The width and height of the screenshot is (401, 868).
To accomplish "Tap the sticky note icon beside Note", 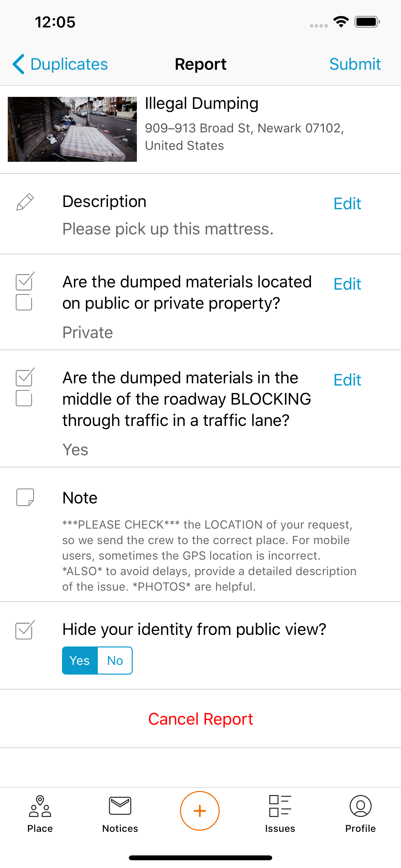I will (x=25, y=497).
